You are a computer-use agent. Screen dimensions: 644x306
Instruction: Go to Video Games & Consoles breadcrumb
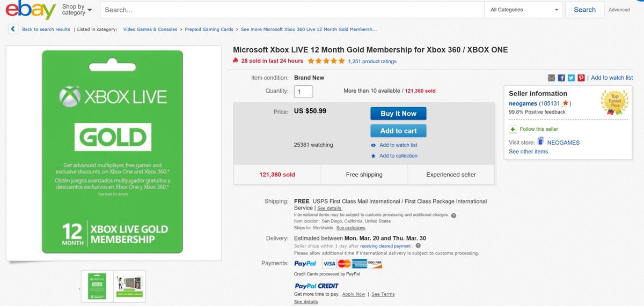click(150, 29)
